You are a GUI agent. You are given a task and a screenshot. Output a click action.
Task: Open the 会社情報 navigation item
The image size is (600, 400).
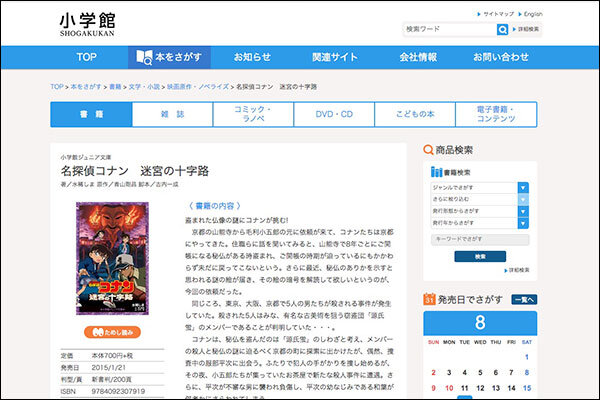418,57
